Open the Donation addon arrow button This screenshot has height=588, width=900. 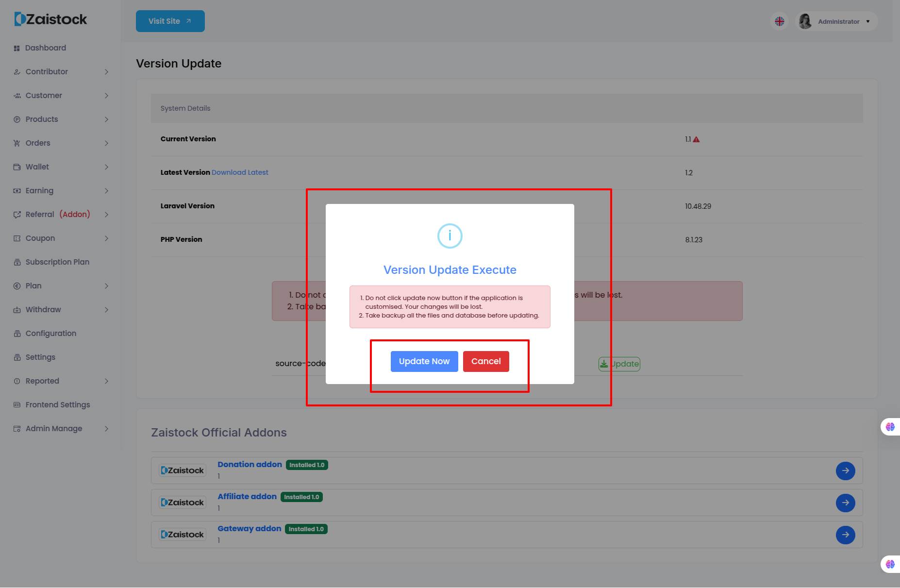(x=846, y=470)
